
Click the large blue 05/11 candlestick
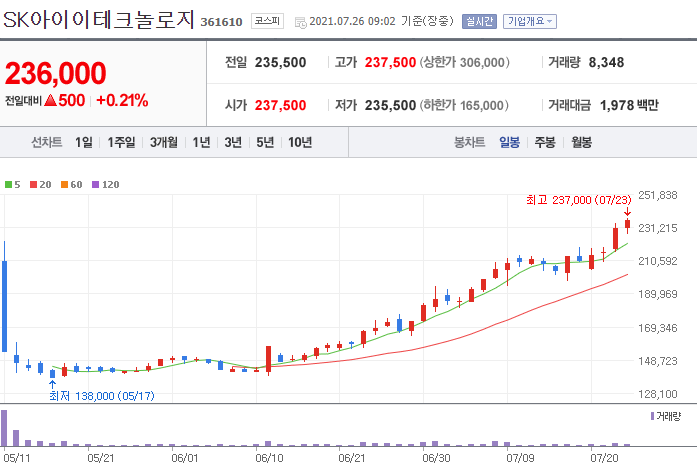click(4, 306)
